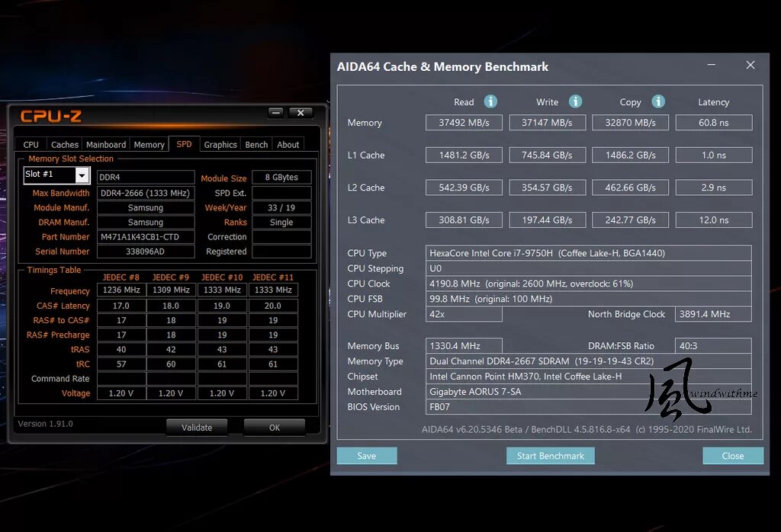Click the Motherboard field Gigabyte AORUS 7-SA
The image size is (781, 532).
[x=588, y=392]
